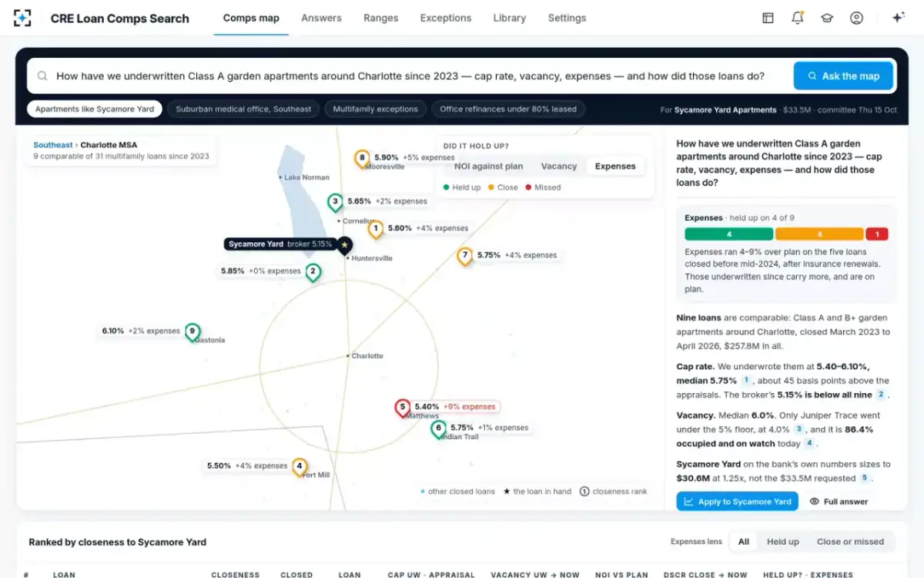Select map pin 3 near Cornelius
Image resolution: width=924 pixels, height=578 pixels.
tap(335, 203)
